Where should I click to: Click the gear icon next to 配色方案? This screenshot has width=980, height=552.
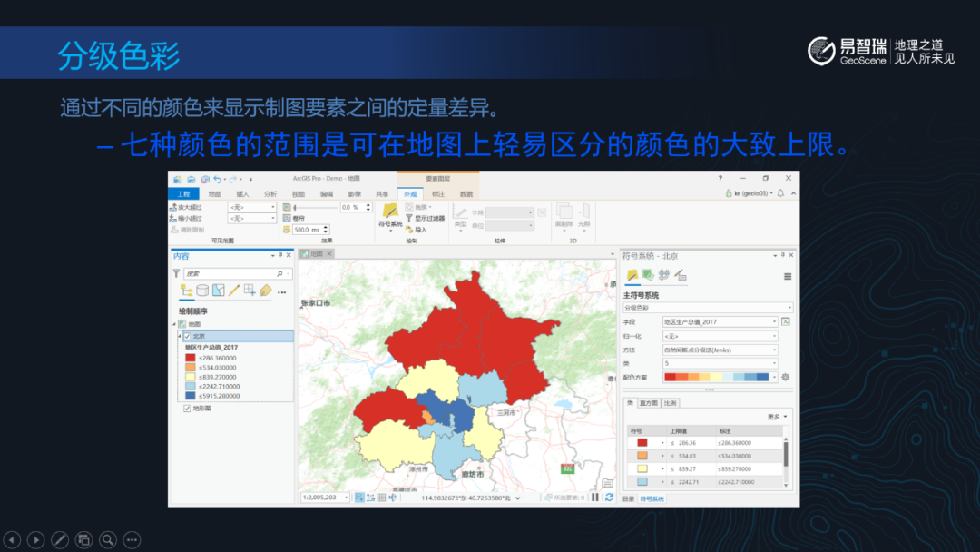click(786, 377)
